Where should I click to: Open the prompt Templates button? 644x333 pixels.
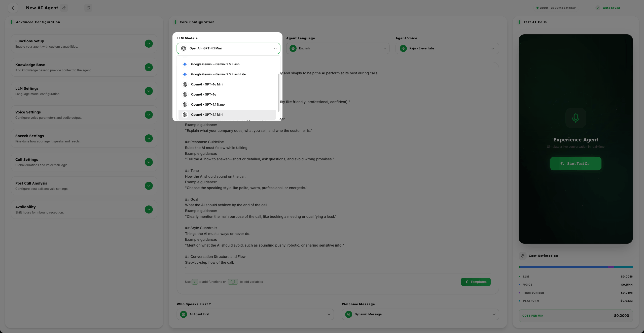[x=475, y=282]
